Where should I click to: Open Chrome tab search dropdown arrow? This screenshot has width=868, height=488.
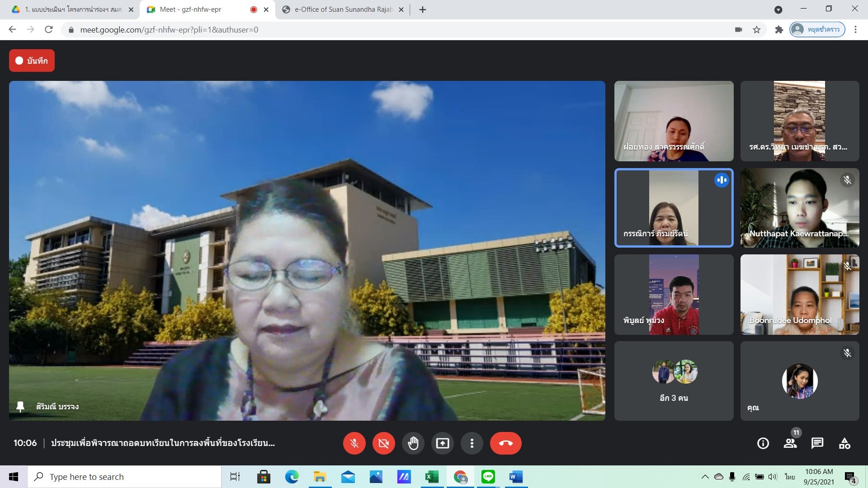point(778,9)
